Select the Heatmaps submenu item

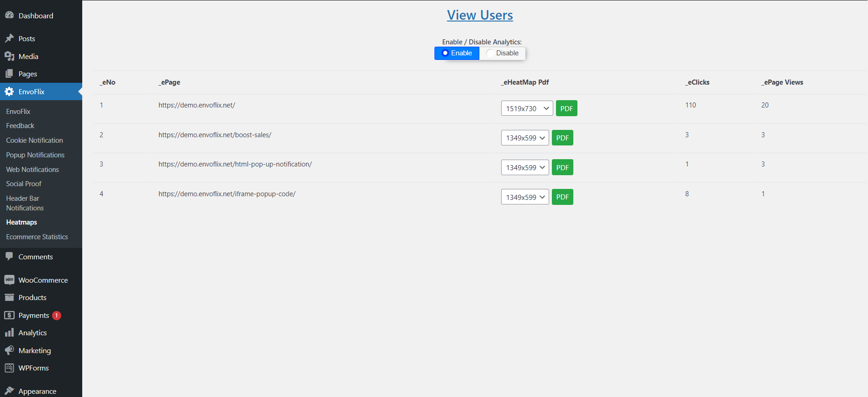tap(21, 222)
